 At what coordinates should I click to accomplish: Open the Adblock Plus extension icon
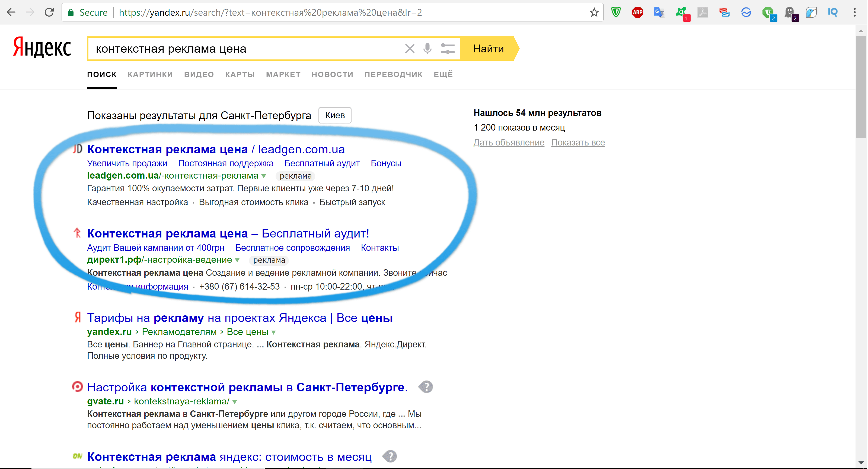637,12
